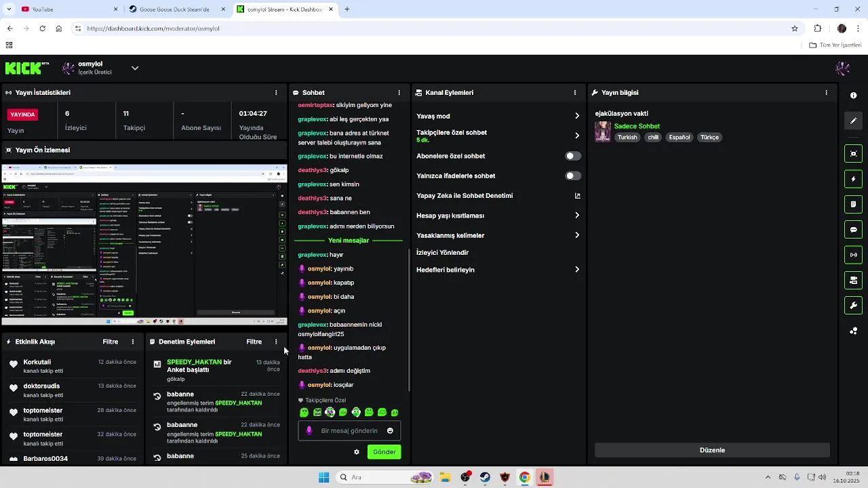Viewport: 868px width, 488px height.
Task: Click the Steam icon in the Windows taskbar
Action: (485, 477)
